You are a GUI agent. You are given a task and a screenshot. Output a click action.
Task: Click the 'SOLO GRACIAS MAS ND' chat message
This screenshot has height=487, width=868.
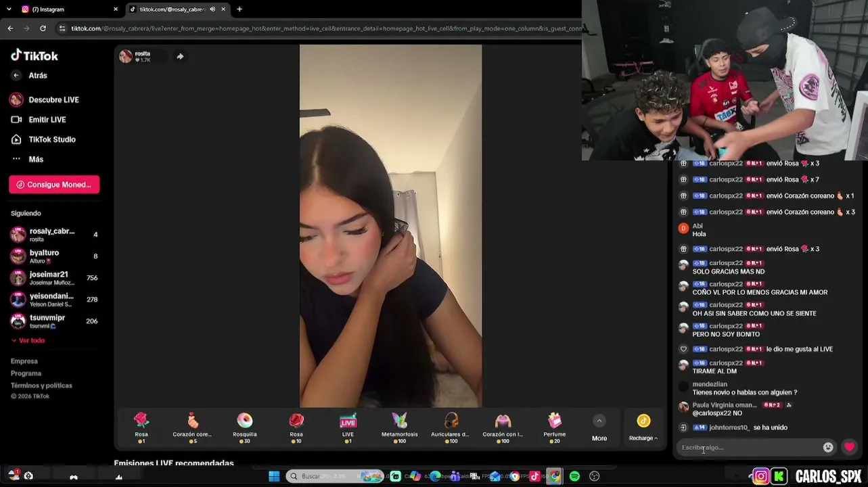pyautogui.click(x=729, y=271)
